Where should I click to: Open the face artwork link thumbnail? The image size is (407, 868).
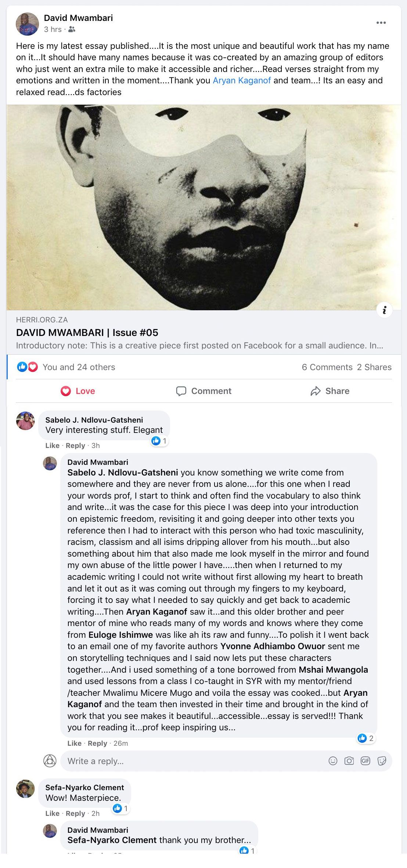(204, 207)
